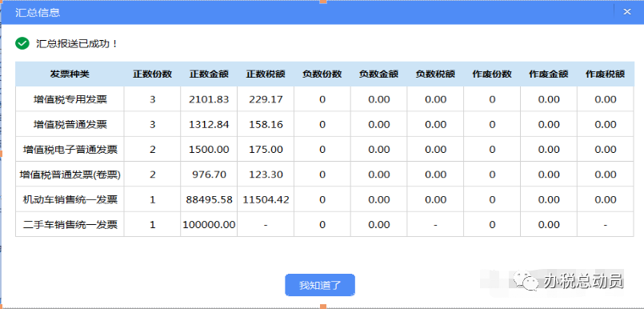Select the 机动车销售统一发票 row label

coord(70,199)
